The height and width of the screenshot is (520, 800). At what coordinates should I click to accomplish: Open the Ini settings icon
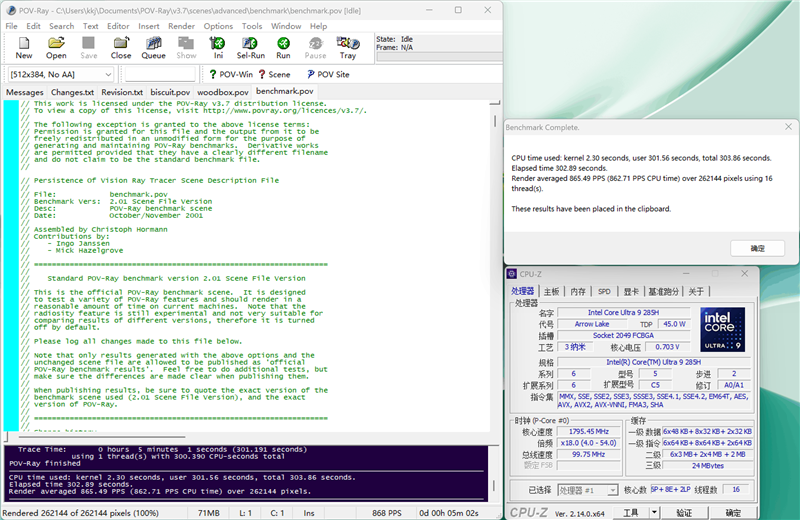coord(218,48)
